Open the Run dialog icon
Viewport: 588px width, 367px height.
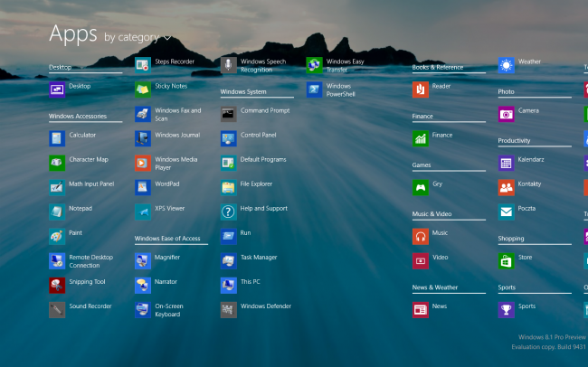tap(228, 237)
